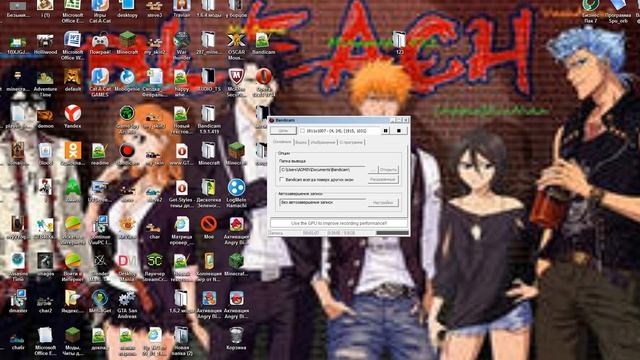Open the LogMeIn Hamachi desktop icon
This screenshot has height=360, width=640.
(236, 193)
